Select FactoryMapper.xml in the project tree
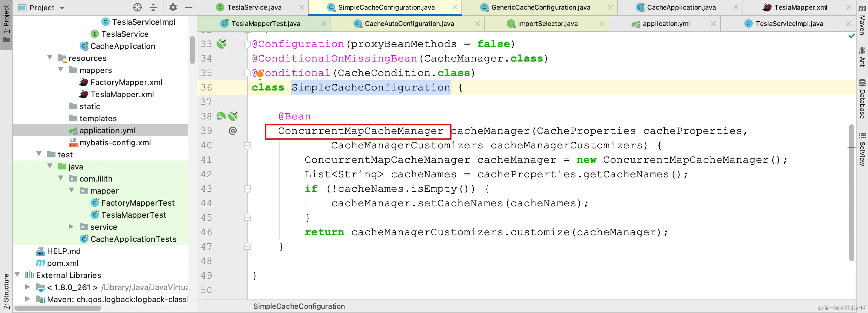868x313 pixels. (x=126, y=82)
